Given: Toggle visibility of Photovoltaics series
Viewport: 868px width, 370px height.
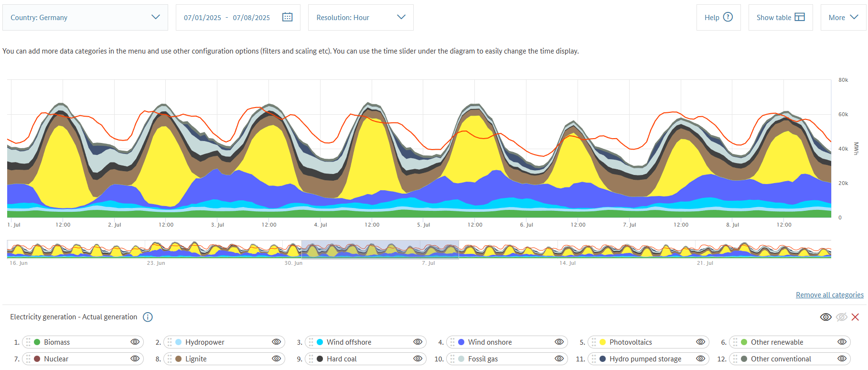Looking at the screenshot, I should pos(700,342).
